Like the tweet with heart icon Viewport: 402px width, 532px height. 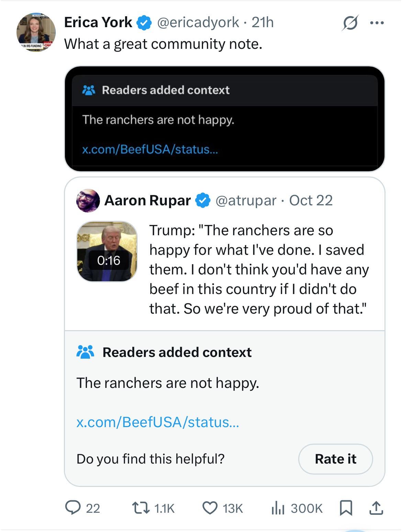point(210,508)
